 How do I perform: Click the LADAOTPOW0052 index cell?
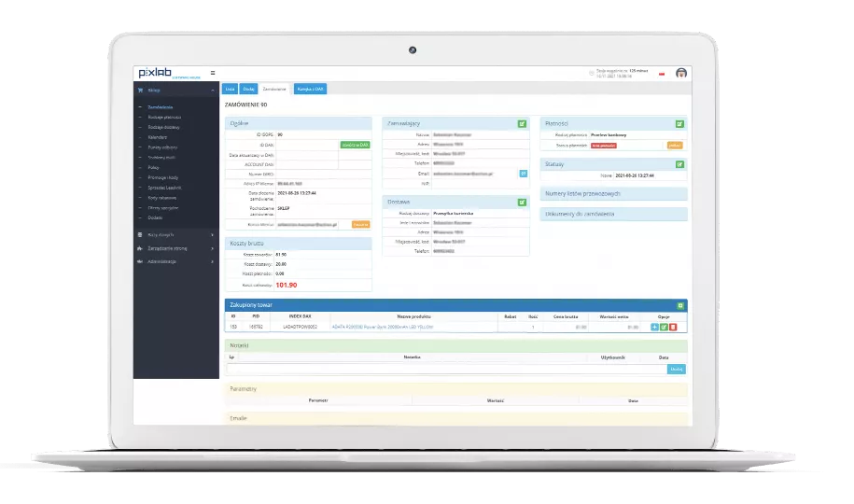click(300, 327)
